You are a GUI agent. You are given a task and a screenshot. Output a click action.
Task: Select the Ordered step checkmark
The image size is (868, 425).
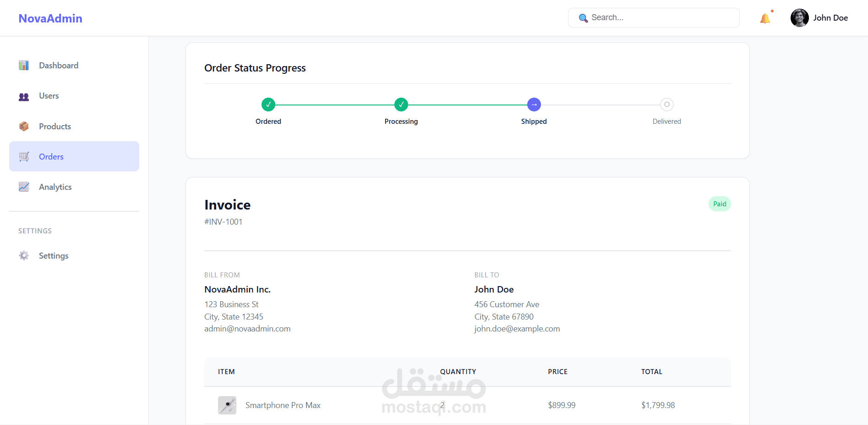268,105
